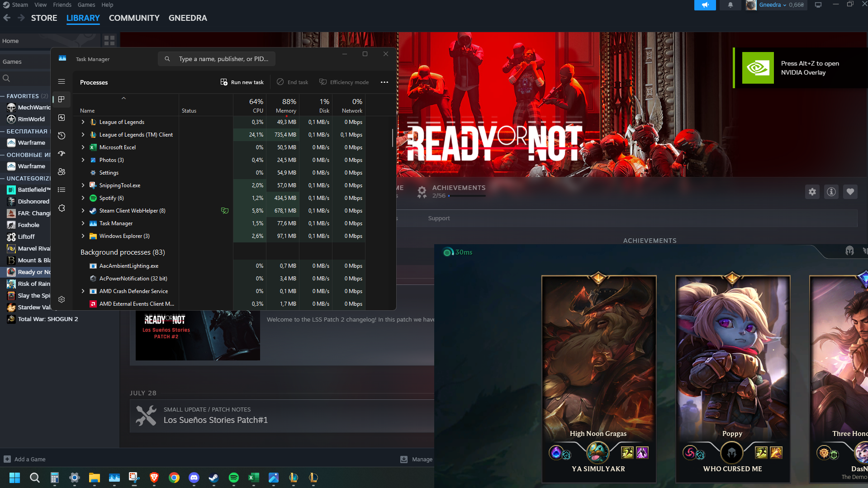The image size is (868, 488).
Task: Expand the Spotify (6) process group
Action: click(83, 198)
